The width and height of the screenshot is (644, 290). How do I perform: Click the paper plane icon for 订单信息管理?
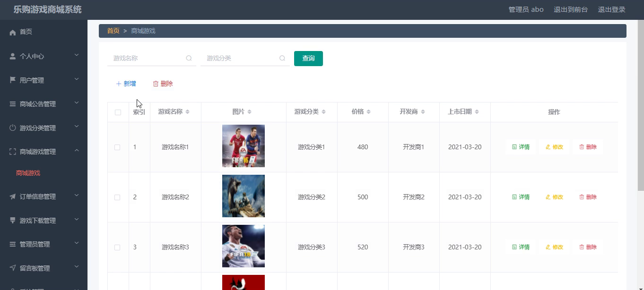[x=13, y=196]
